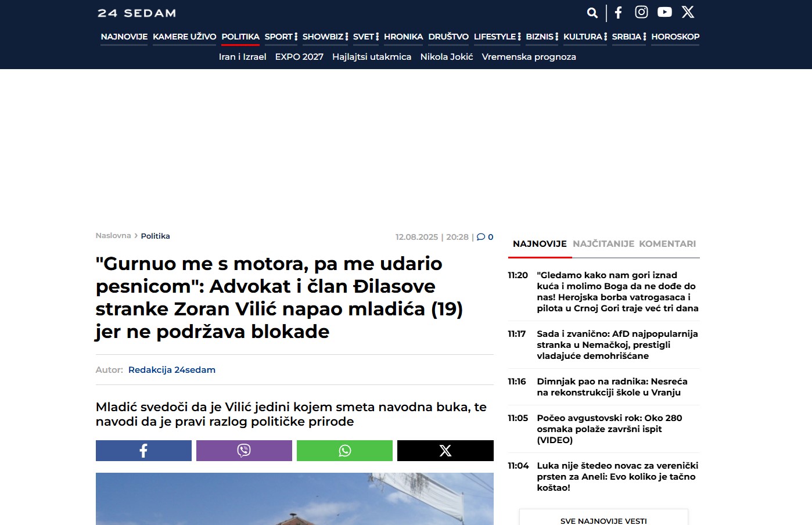Expand the SPORT submenu dots
Image resolution: width=812 pixels, height=525 pixels.
point(296,37)
